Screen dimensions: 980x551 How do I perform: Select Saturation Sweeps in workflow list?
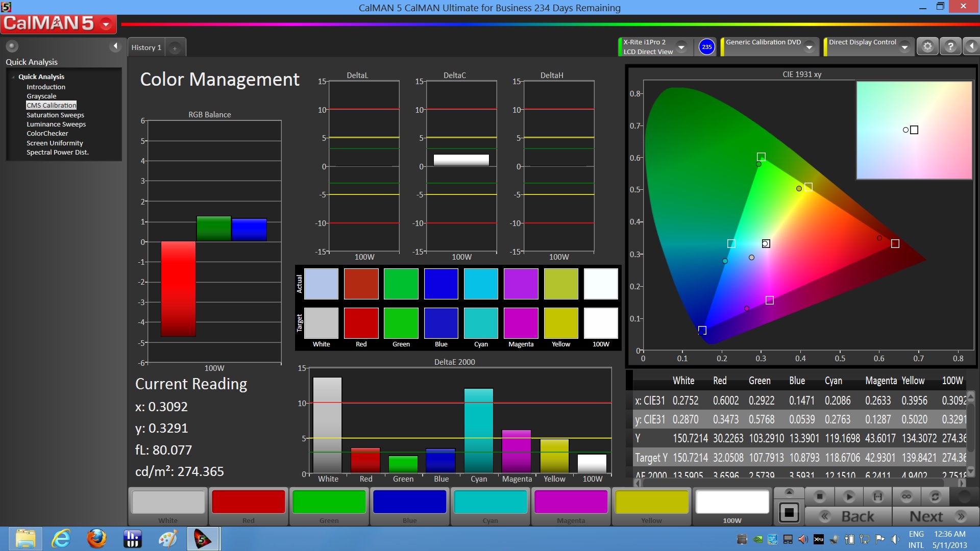pyautogui.click(x=55, y=115)
